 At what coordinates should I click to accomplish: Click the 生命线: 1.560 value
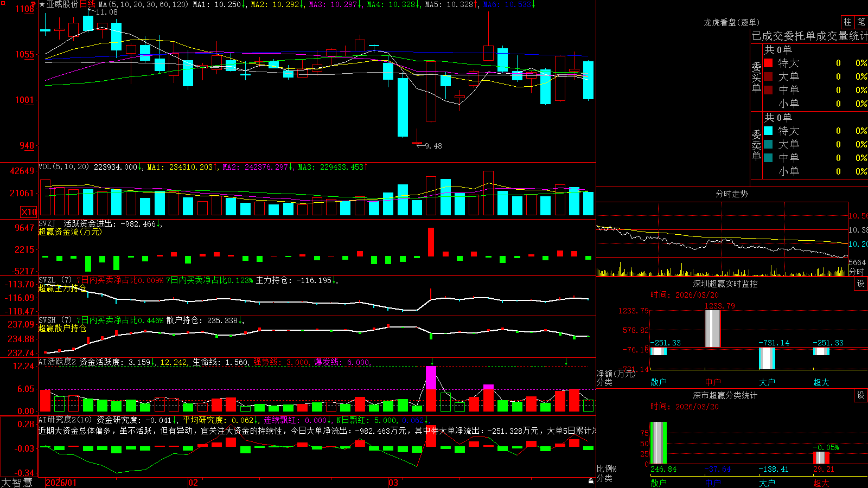coord(221,362)
